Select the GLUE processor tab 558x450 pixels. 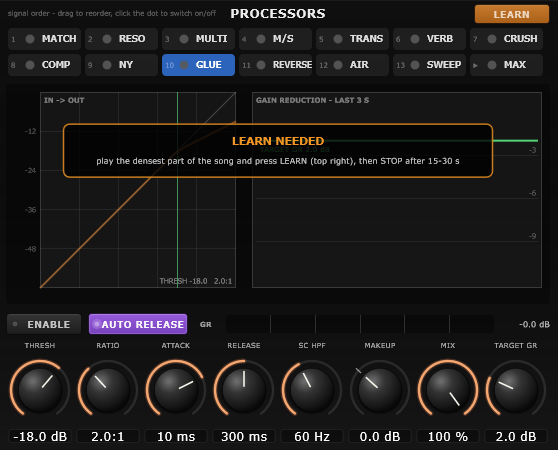pos(199,65)
